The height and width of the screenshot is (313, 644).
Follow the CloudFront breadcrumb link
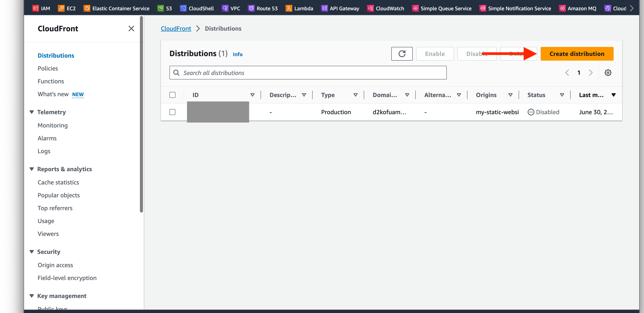[176, 28]
